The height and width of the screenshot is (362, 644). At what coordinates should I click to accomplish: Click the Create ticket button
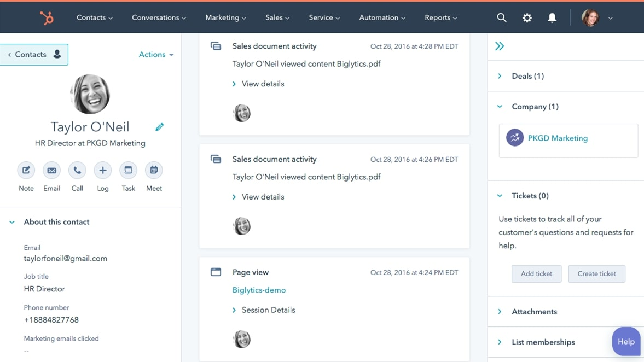[596, 273]
